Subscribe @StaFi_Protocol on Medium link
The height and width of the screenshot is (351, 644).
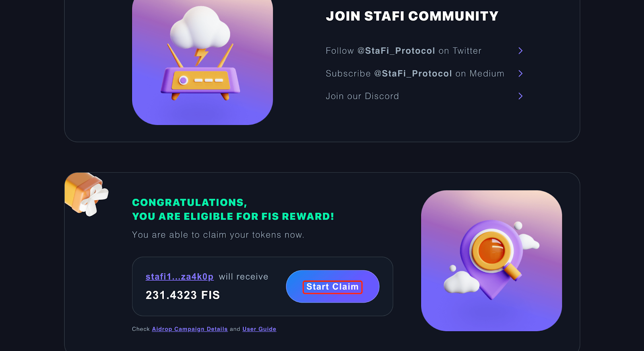(415, 74)
